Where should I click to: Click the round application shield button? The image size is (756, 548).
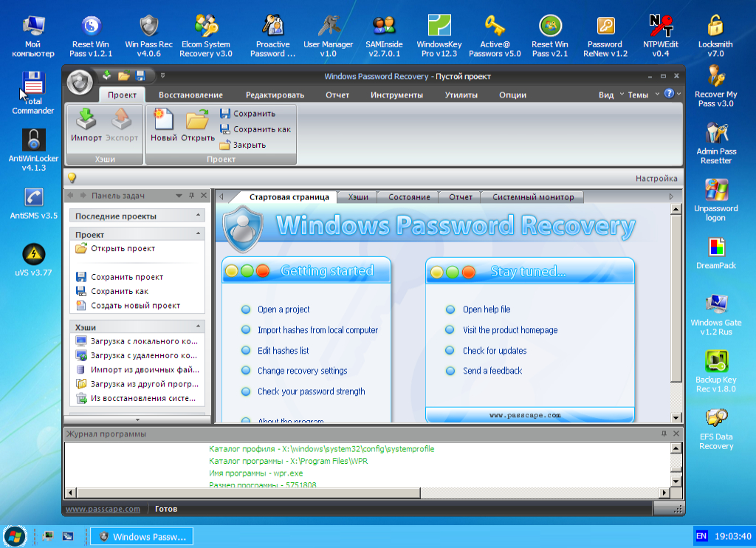[80, 82]
